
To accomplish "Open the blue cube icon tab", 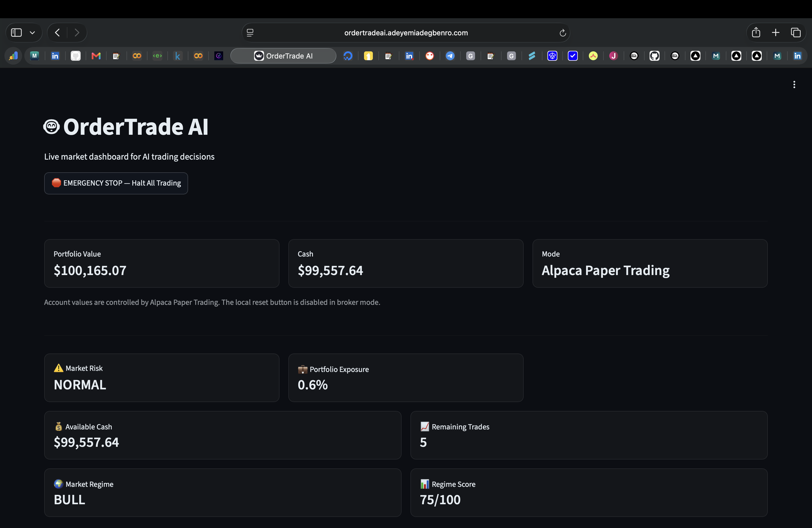I will click(552, 56).
